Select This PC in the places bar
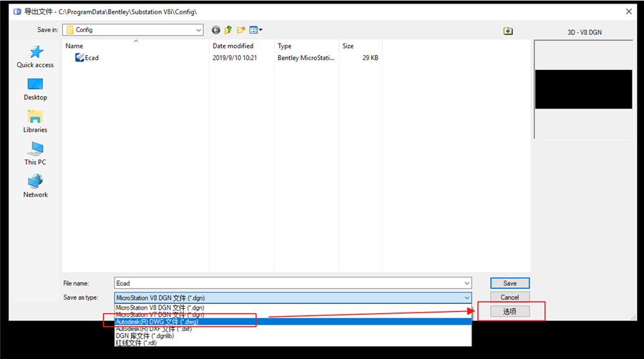 (35, 154)
